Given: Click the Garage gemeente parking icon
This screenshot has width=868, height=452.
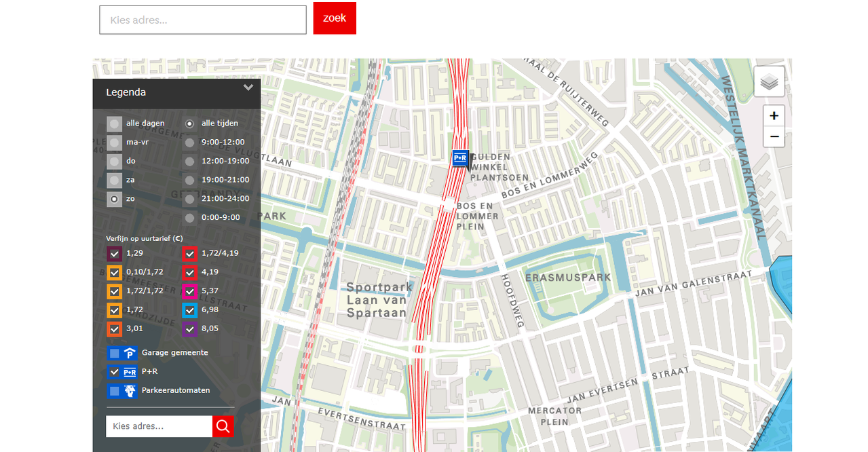Looking at the screenshot, I should 130,353.
